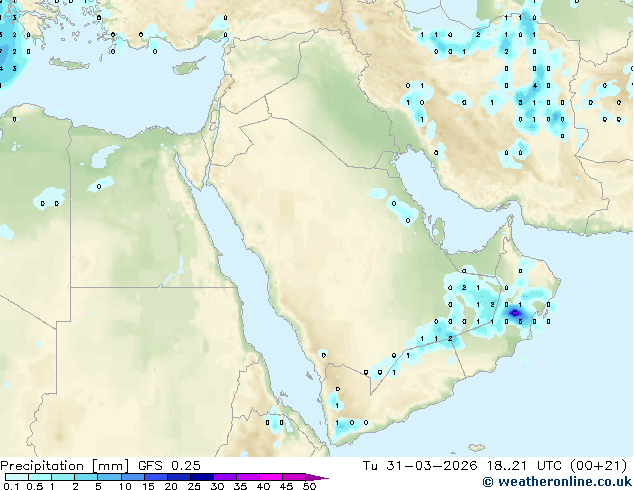Click the legend value label '50'
This screenshot has height=490, width=634.
tap(310, 486)
